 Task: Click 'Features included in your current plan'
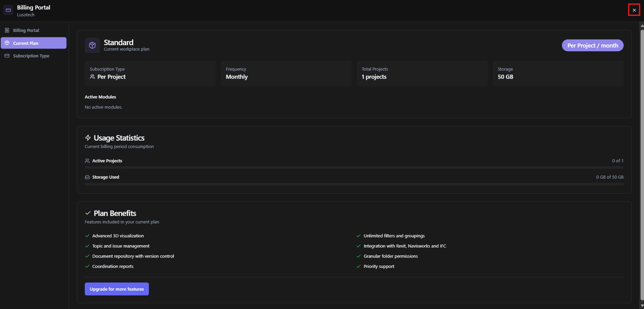coord(122,222)
